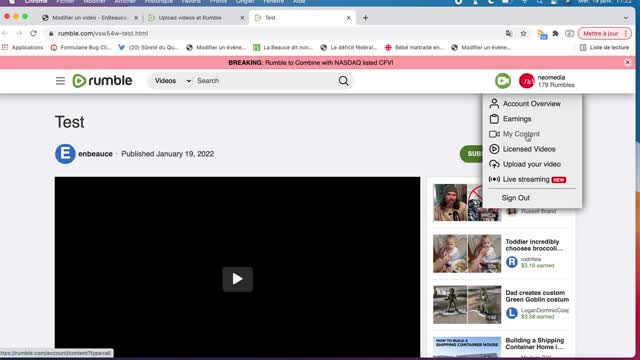Click the Mettre à jour button
The image size is (640, 360).
600,33
